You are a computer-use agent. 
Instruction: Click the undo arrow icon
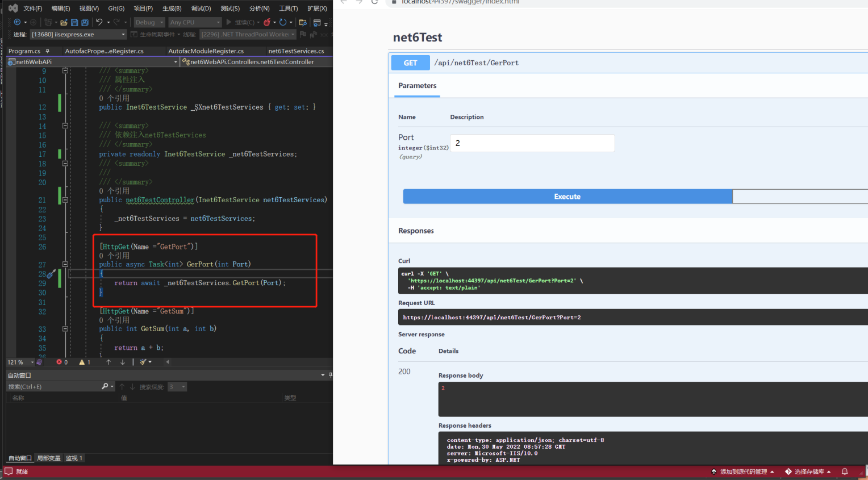click(x=99, y=22)
